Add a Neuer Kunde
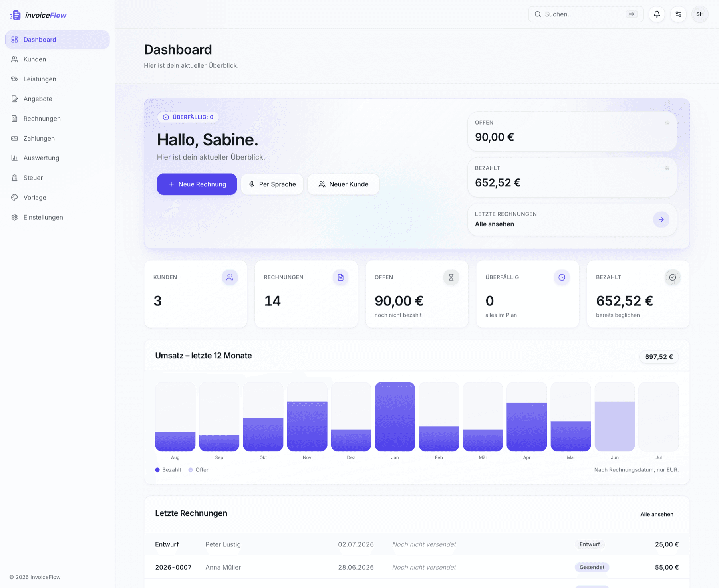Screen dimensions: 719x588 click(x=343, y=184)
